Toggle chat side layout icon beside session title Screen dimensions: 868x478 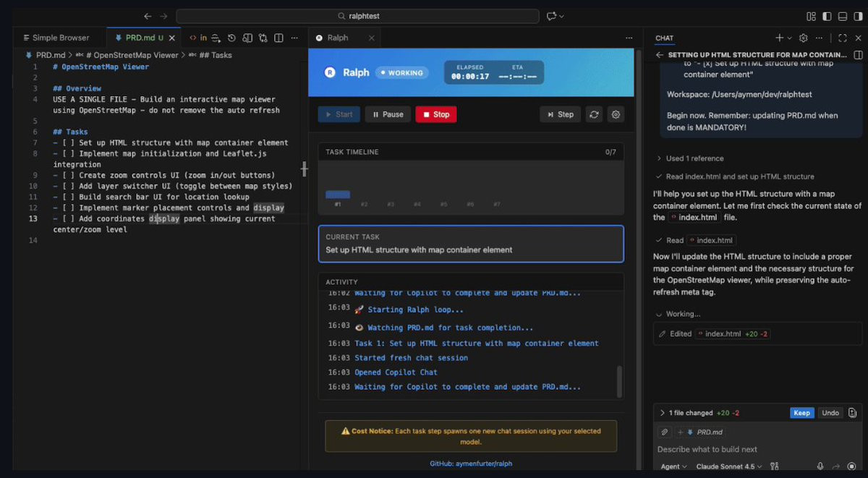click(858, 55)
